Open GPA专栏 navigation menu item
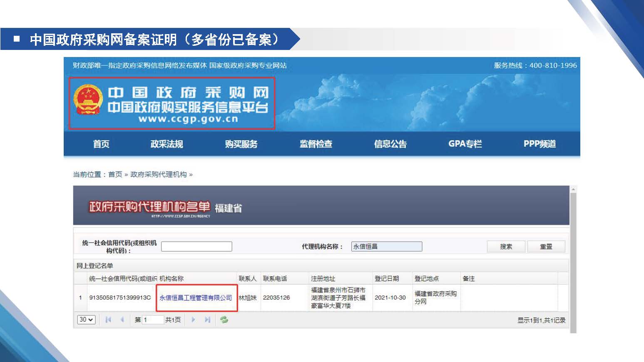 coord(465,144)
